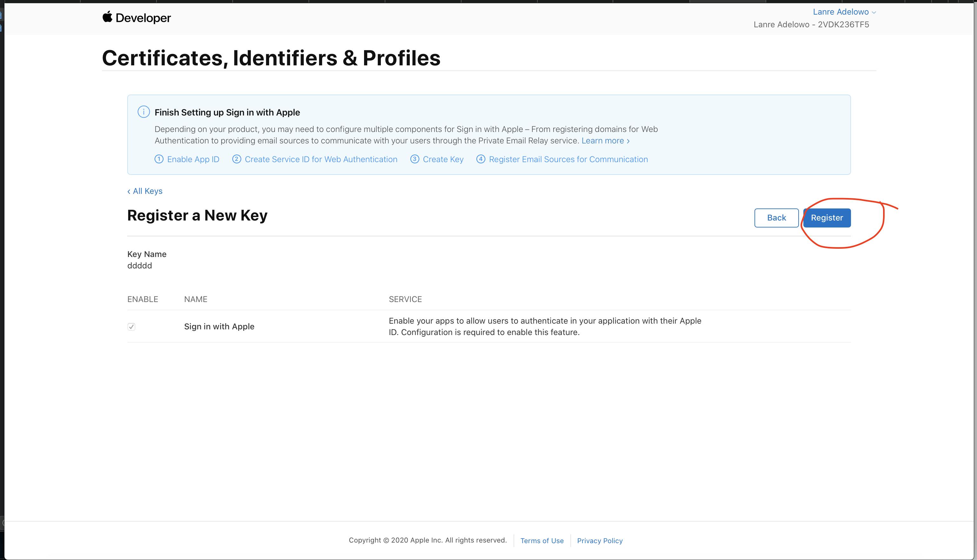Click the Sign in with Apple name cell
Image resolution: width=977 pixels, height=560 pixels.
[219, 326]
